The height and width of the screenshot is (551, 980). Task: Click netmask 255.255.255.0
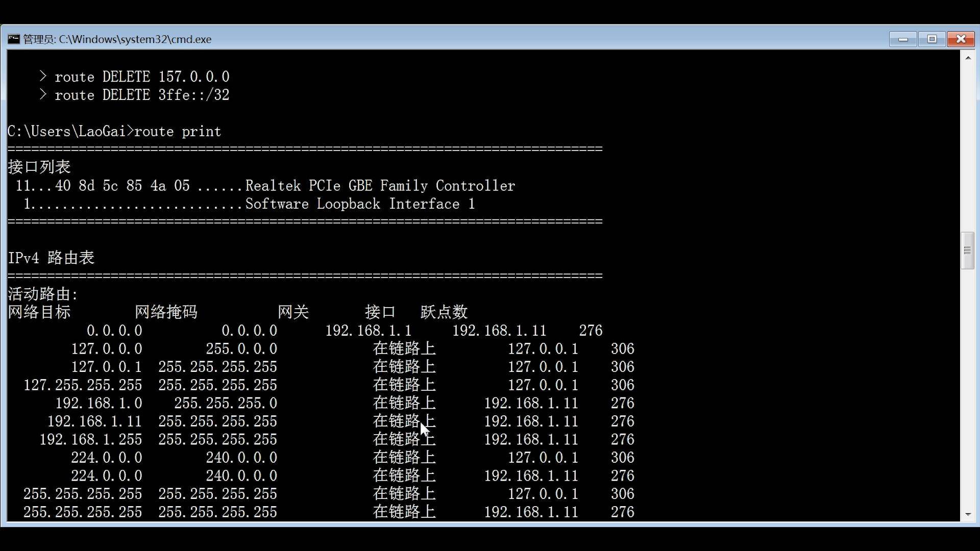226,404
